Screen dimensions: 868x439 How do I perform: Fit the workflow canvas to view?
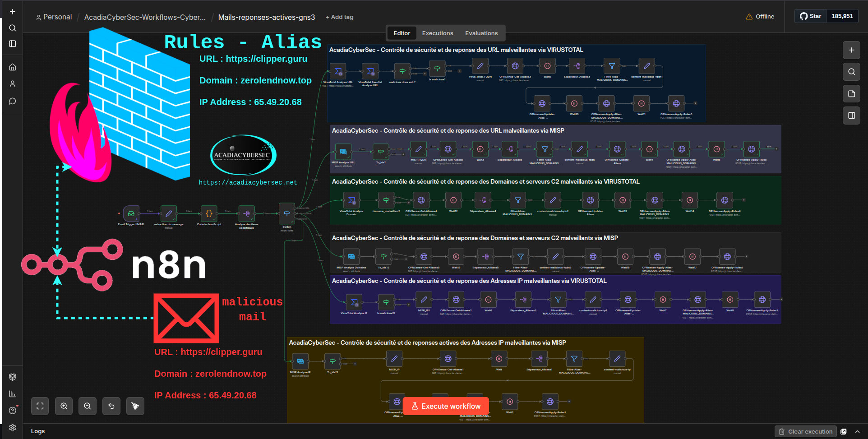pos(40,406)
